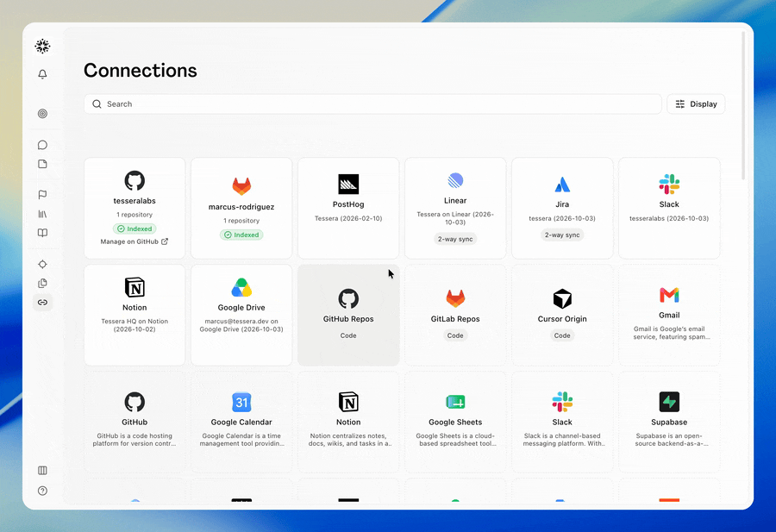Click the magnifier icon in search bar
Screen dimensions: 776x532
tap(97, 104)
